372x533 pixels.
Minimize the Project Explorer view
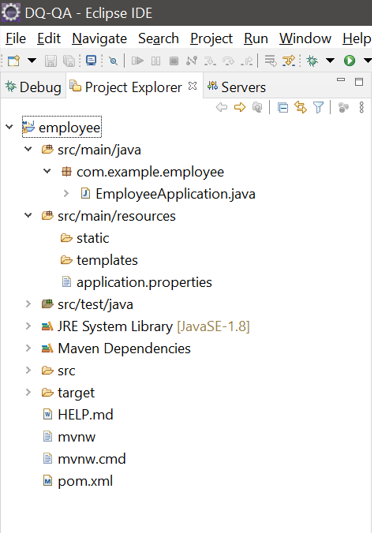tap(341, 80)
